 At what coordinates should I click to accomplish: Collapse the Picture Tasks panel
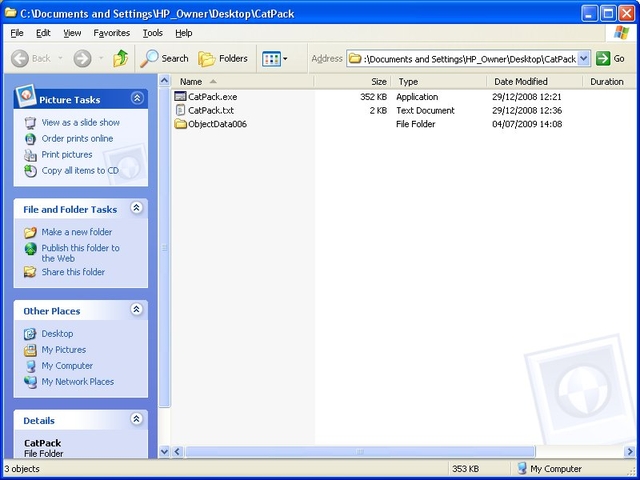pyautogui.click(x=137, y=98)
